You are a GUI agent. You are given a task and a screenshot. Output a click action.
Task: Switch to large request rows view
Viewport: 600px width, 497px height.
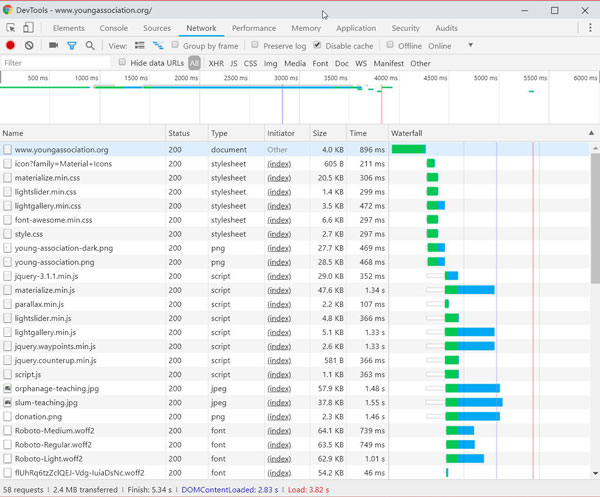tap(139, 46)
